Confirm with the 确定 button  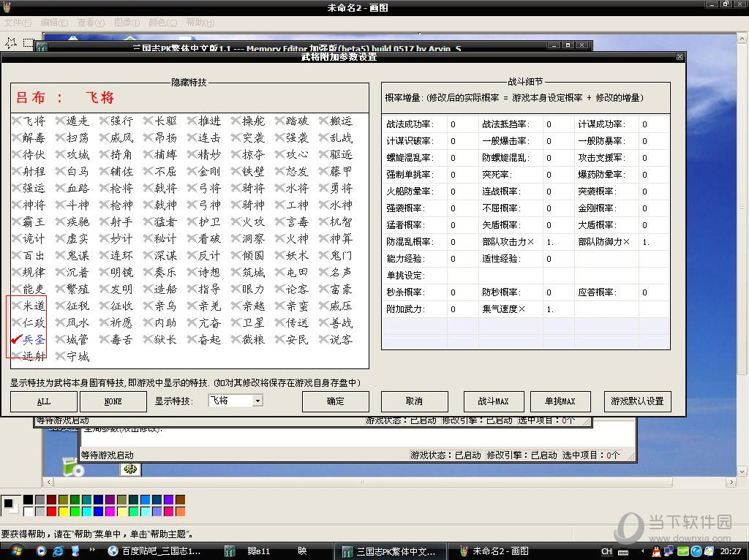tap(335, 401)
